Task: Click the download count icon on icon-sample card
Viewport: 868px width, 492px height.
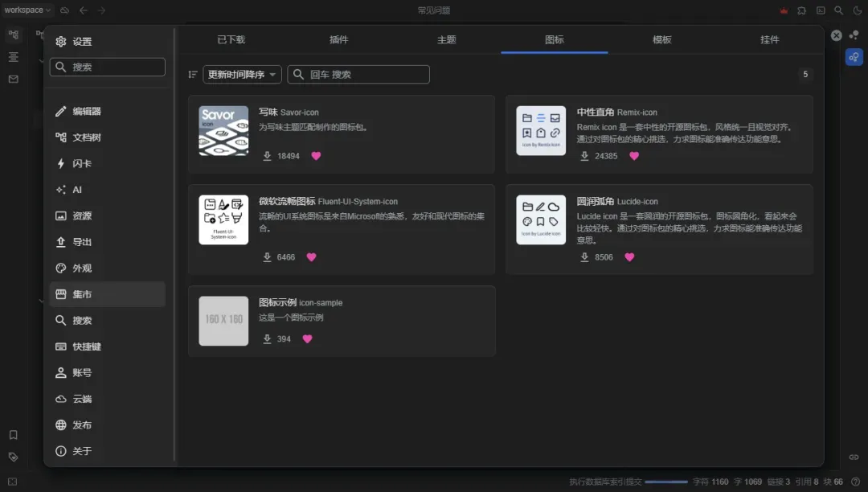Action: coord(267,338)
